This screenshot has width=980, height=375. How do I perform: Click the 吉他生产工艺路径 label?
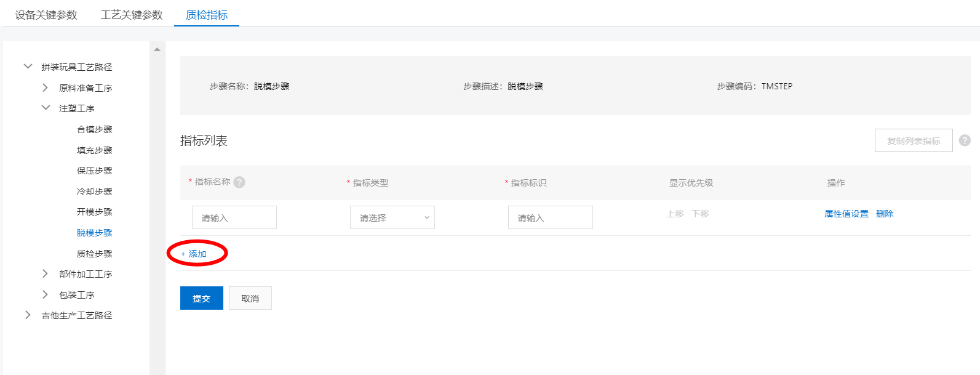pos(77,315)
